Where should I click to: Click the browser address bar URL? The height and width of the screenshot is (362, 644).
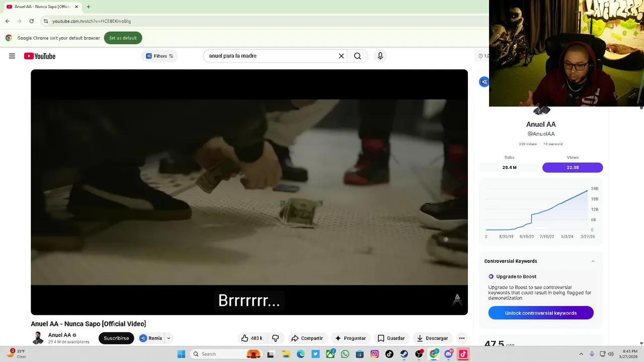click(92, 21)
